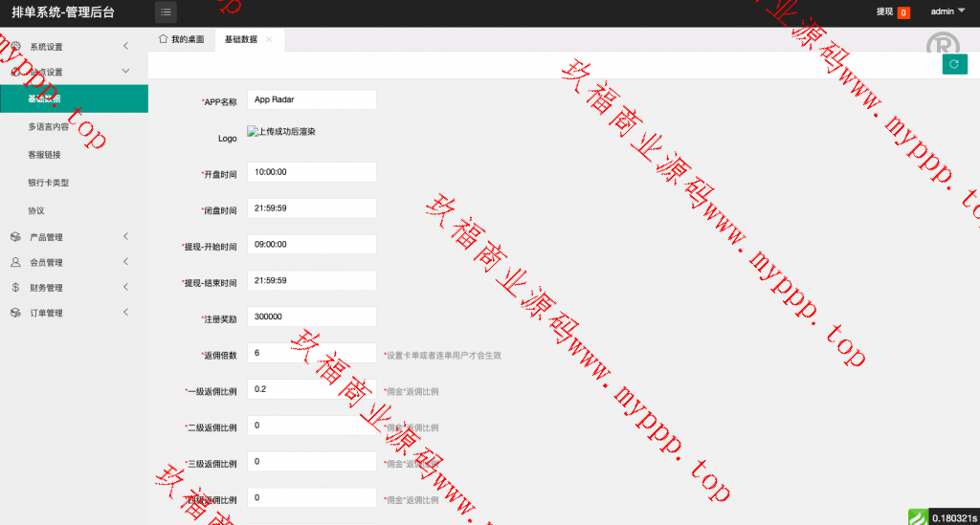Click the green refresh icon button
Image resolution: width=980 pixels, height=525 pixels.
tap(953, 63)
